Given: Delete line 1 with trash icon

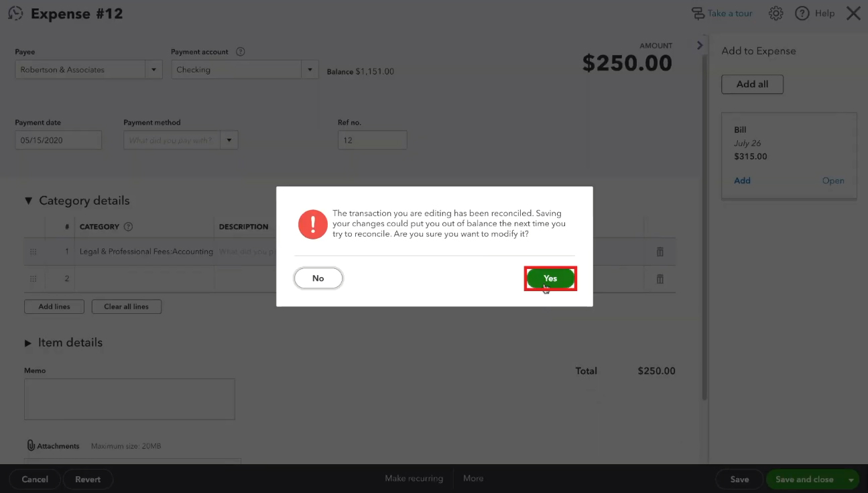Looking at the screenshot, I should click(x=660, y=252).
